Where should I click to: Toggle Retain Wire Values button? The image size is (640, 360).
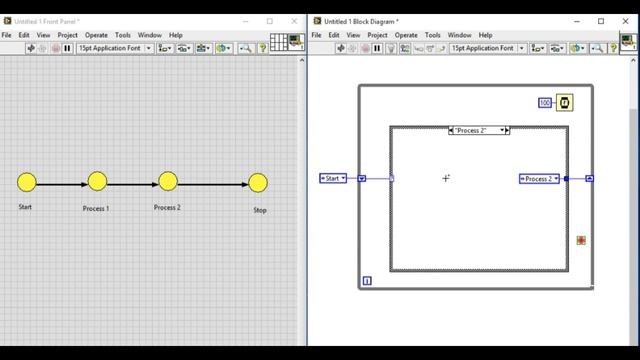click(x=405, y=49)
